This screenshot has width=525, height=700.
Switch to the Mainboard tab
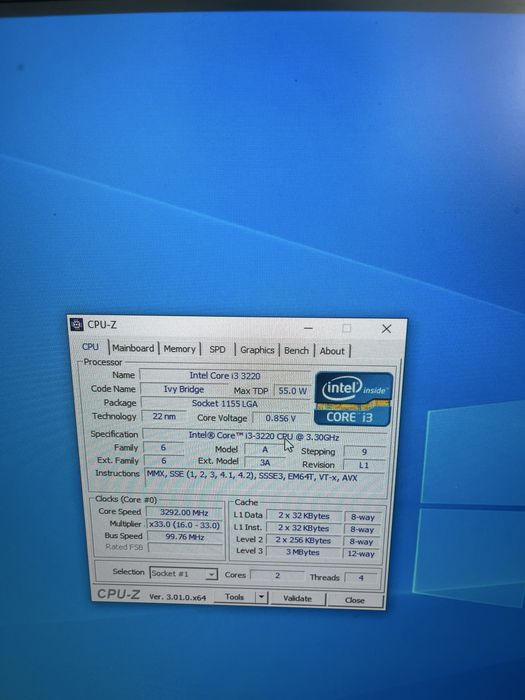click(x=133, y=348)
